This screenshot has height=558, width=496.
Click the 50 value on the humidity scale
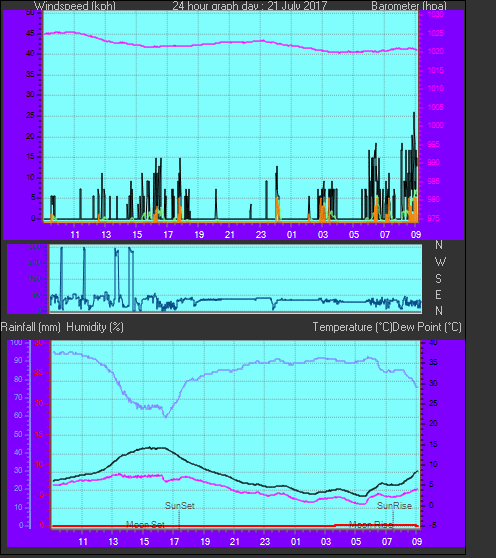(18, 434)
